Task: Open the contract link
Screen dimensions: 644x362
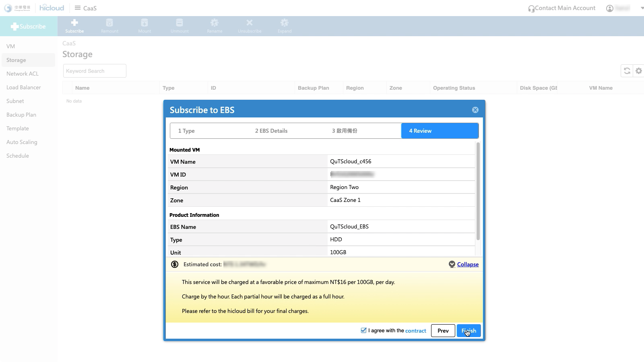Action: click(415, 331)
